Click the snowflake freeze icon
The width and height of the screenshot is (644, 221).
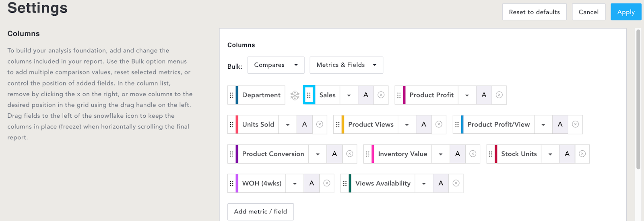click(295, 95)
